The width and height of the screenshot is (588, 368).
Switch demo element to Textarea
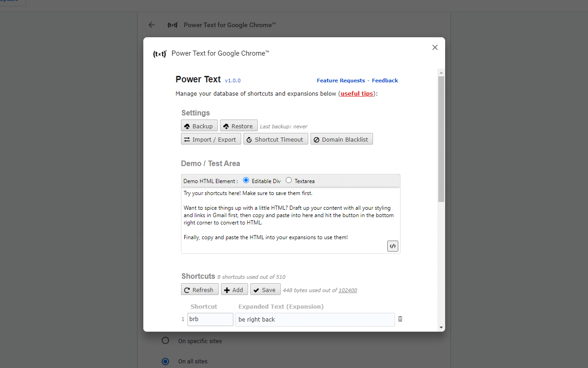pos(288,180)
